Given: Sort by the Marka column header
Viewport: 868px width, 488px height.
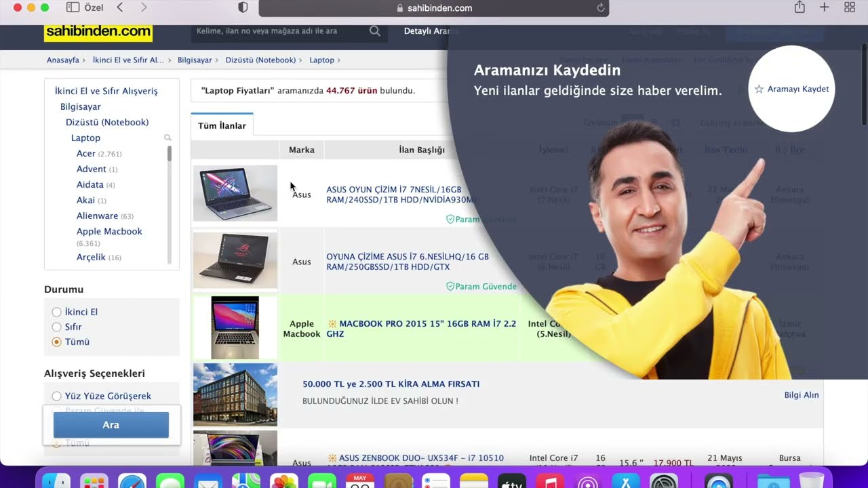Looking at the screenshot, I should click(x=302, y=150).
